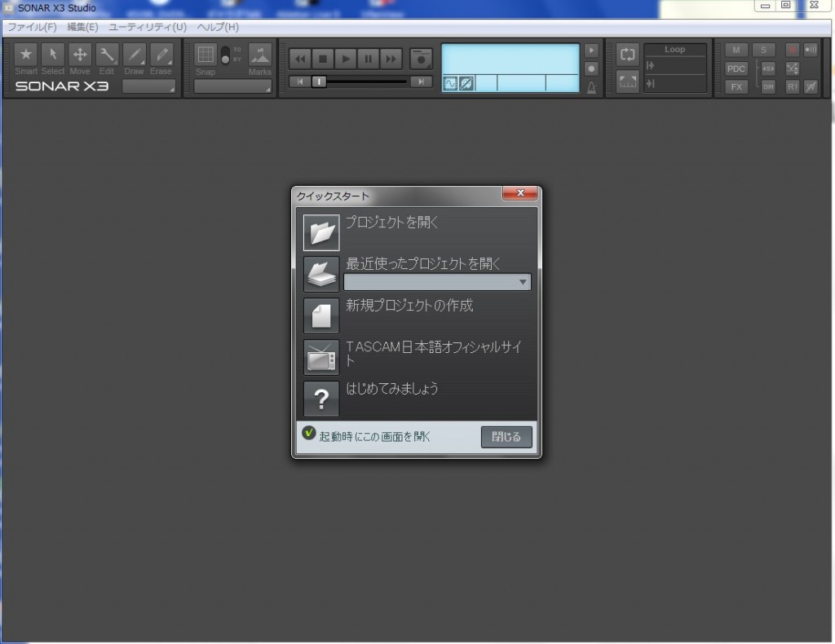Uncheck 起動時にこの画面を開く checkbox
Image resolution: width=835 pixels, height=644 pixels.
click(x=309, y=433)
